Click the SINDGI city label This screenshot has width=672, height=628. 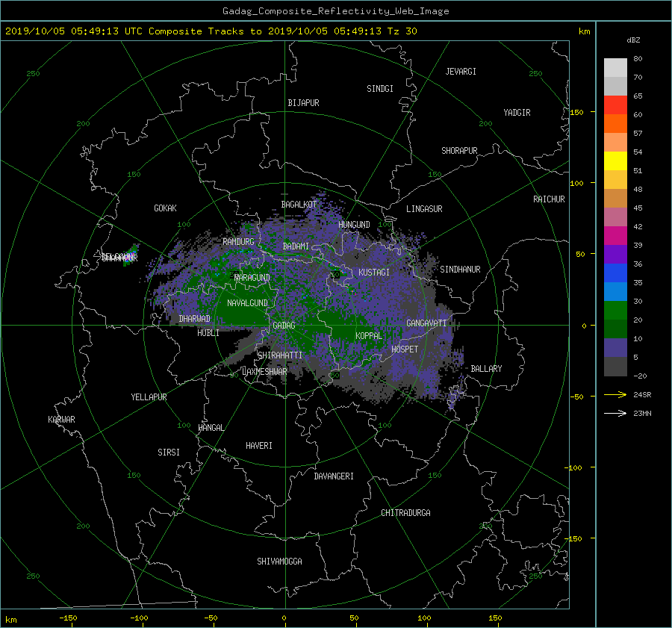(380, 89)
